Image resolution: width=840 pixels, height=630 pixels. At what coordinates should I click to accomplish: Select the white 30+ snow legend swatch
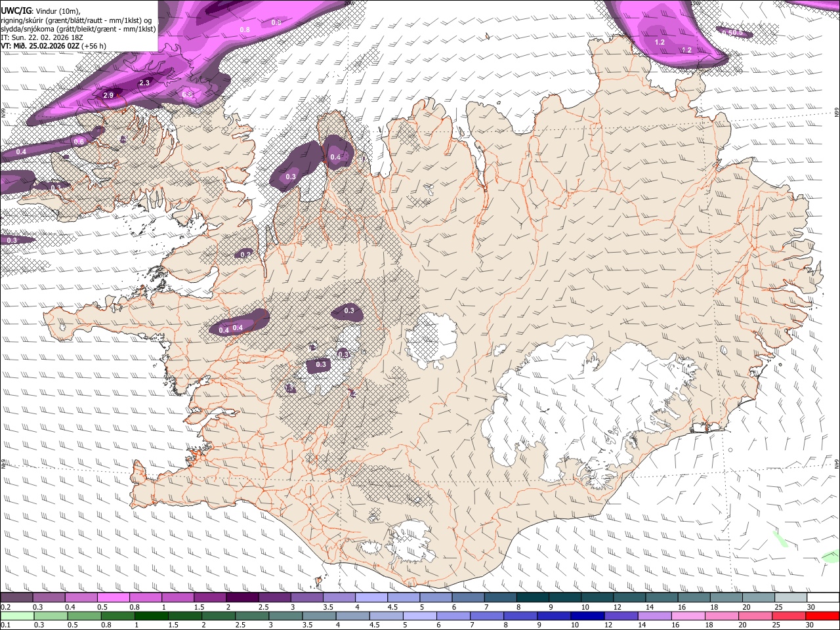824,598
